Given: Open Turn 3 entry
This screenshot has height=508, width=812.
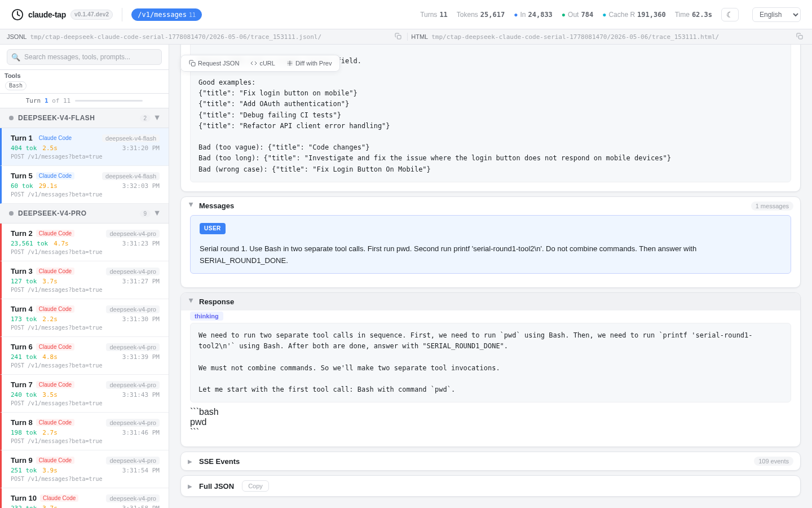Looking at the screenshot, I should [85, 280].
